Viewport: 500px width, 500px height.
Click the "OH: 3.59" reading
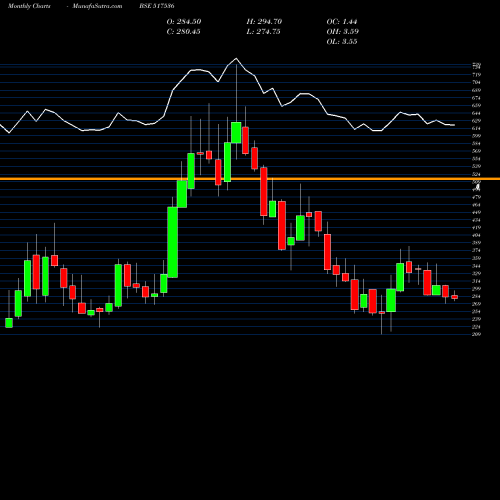click(x=343, y=32)
